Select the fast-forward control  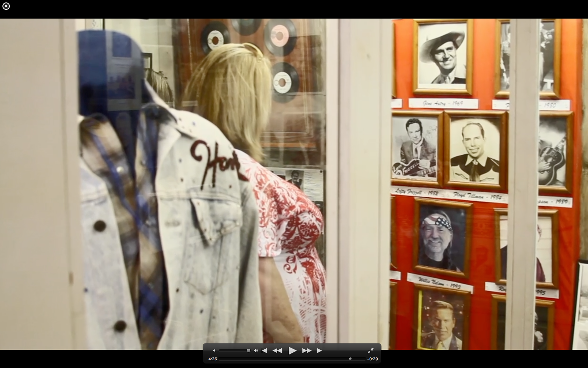coord(307,350)
